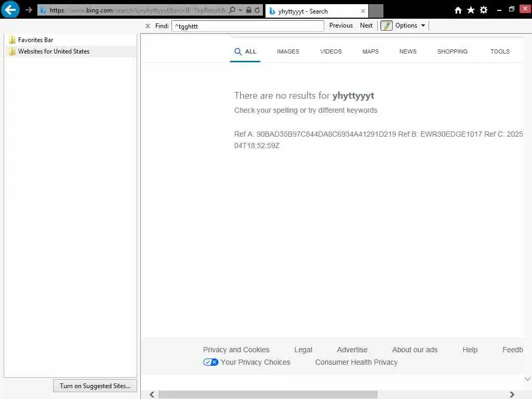
Task: Click the vertical scrollbar down arrow
Action: [x=528, y=379]
